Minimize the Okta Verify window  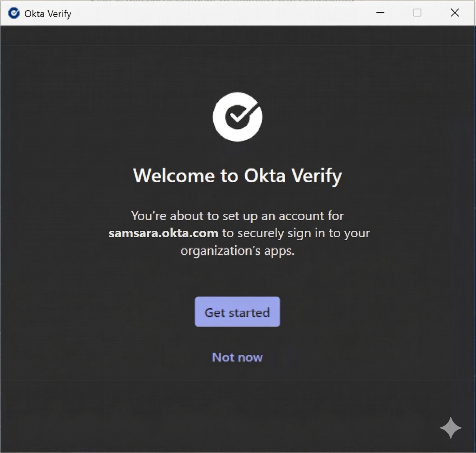380,13
